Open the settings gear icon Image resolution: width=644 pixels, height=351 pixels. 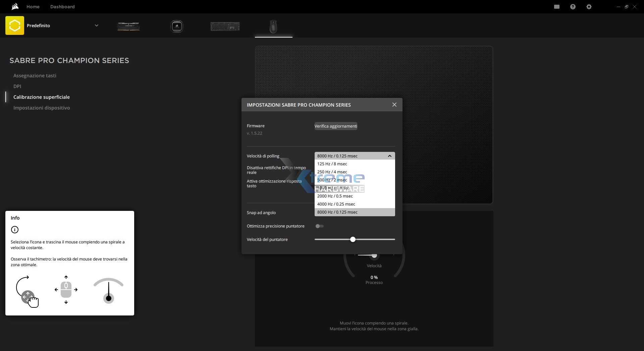click(x=589, y=7)
